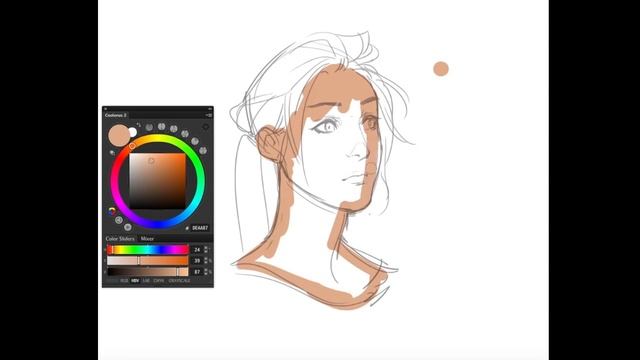Switch sliders to GRAYSCALE mode

(179, 281)
